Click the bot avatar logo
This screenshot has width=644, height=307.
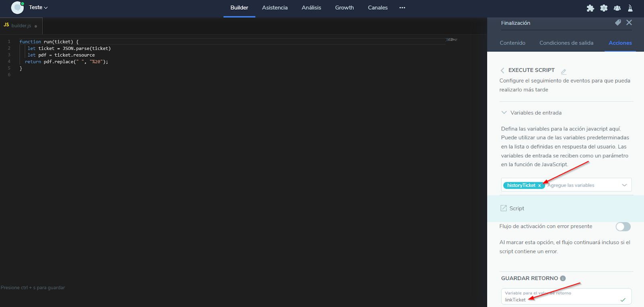[17, 8]
